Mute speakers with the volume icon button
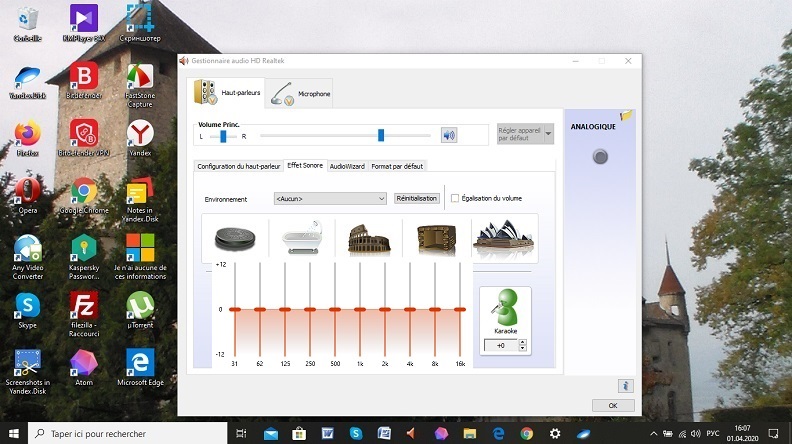The image size is (792, 444). tap(449, 135)
